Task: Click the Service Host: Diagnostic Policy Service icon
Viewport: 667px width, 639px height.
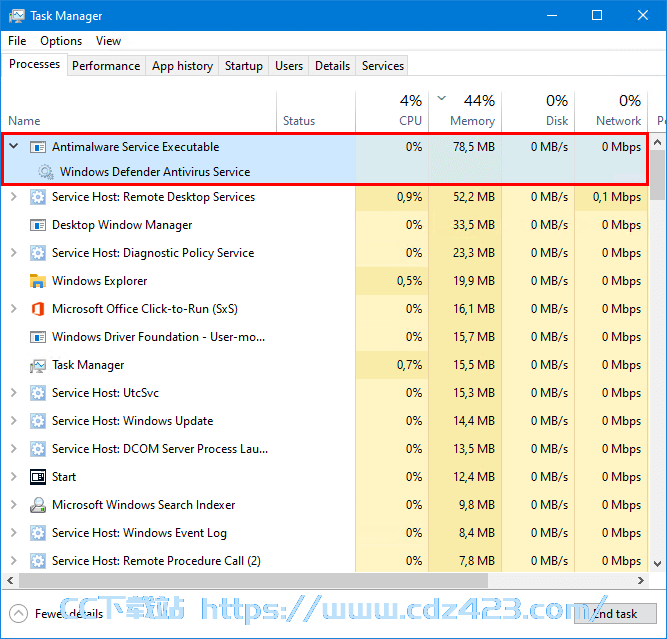Action: [38, 253]
